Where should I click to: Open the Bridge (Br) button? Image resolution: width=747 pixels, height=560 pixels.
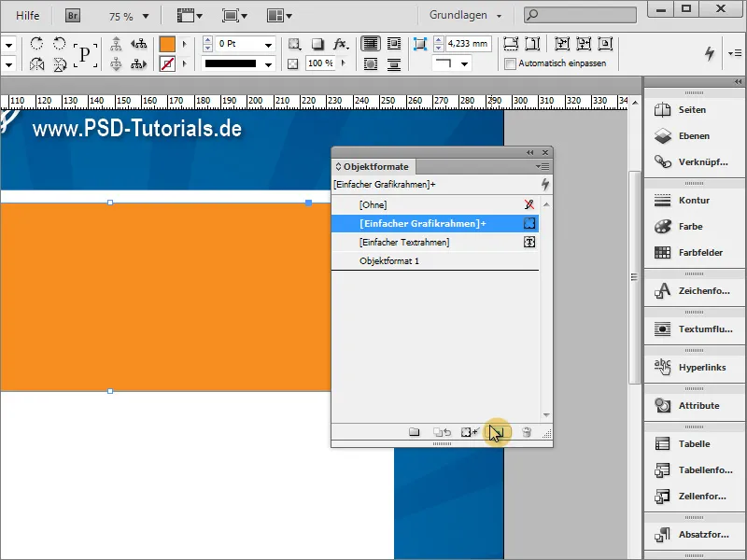pyautogui.click(x=73, y=16)
